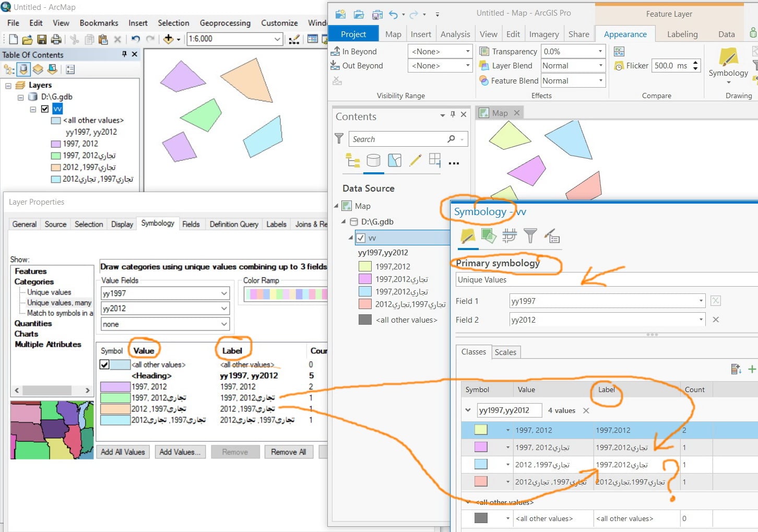Switch to the Labeling ribbon tab

[682, 34]
